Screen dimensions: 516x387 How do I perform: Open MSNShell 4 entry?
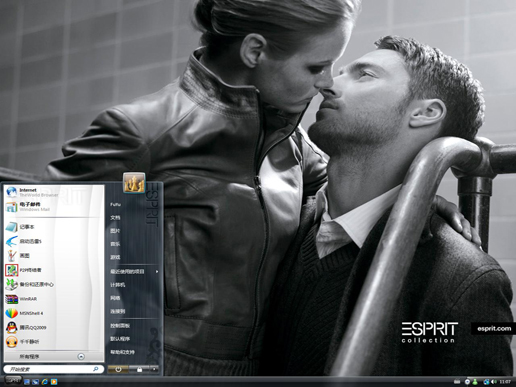coord(53,313)
